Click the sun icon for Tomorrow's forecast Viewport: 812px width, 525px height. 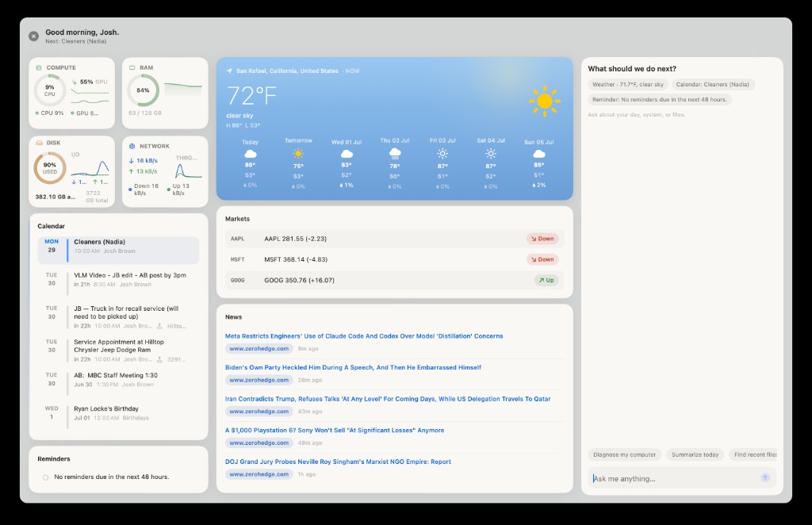click(298, 154)
